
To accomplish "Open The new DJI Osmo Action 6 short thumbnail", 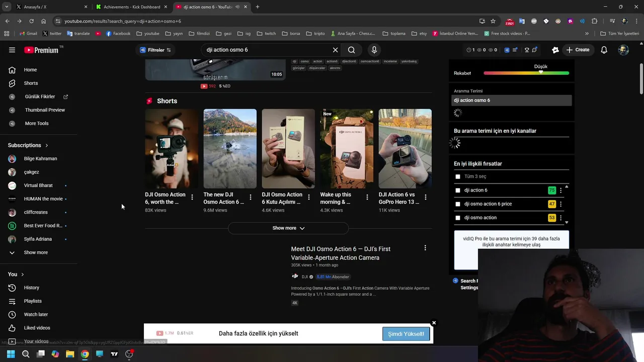I will pyautogui.click(x=230, y=149).
